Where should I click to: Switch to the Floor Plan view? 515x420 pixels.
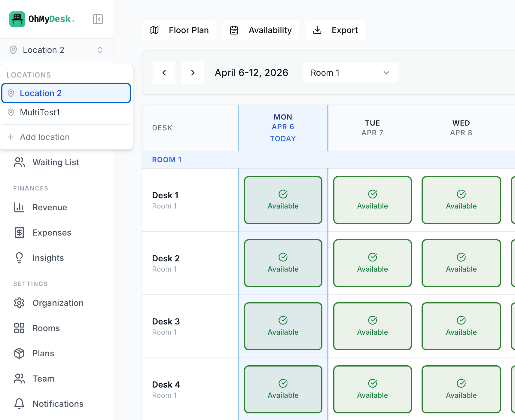point(179,30)
